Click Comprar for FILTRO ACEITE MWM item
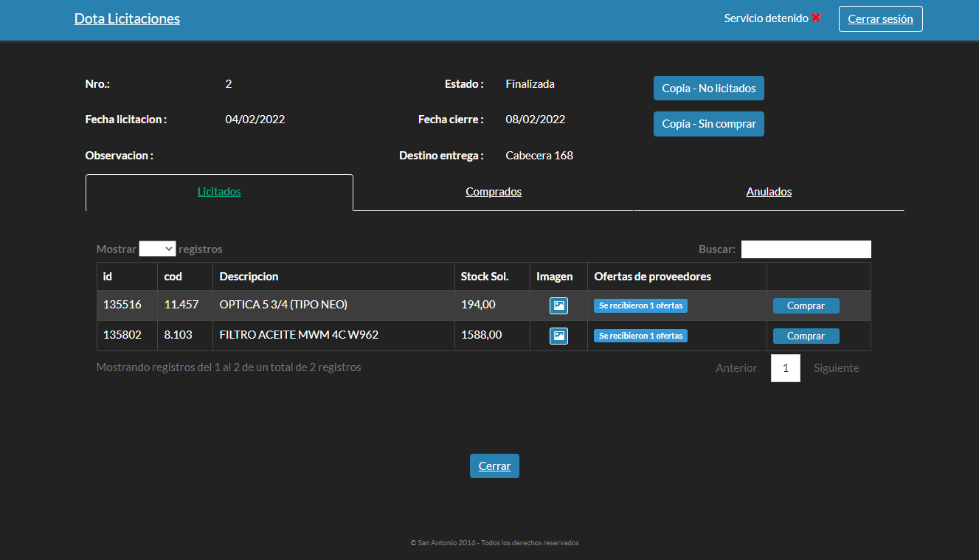This screenshot has height=560, width=979. pyautogui.click(x=806, y=336)
